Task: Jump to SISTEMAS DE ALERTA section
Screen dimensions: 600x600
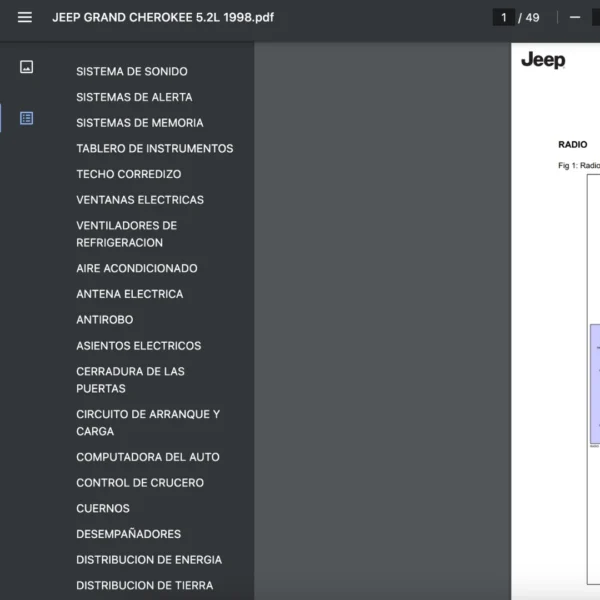Action: (134, 97)
